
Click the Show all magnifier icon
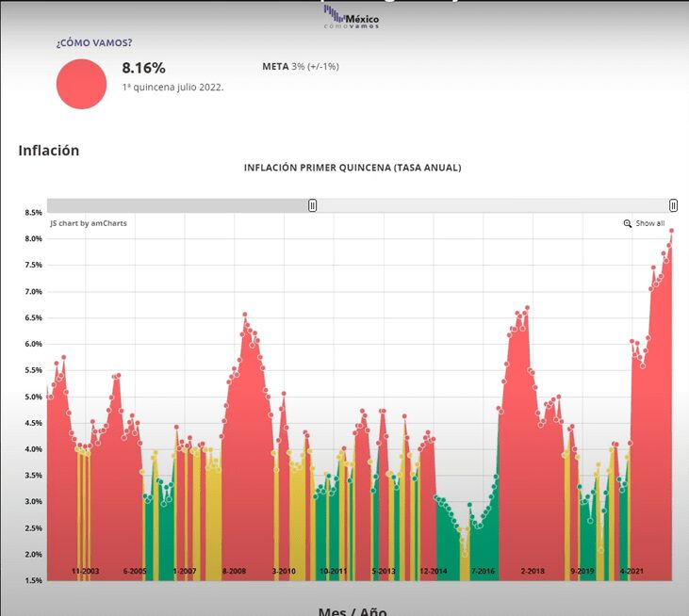(628, 223)
